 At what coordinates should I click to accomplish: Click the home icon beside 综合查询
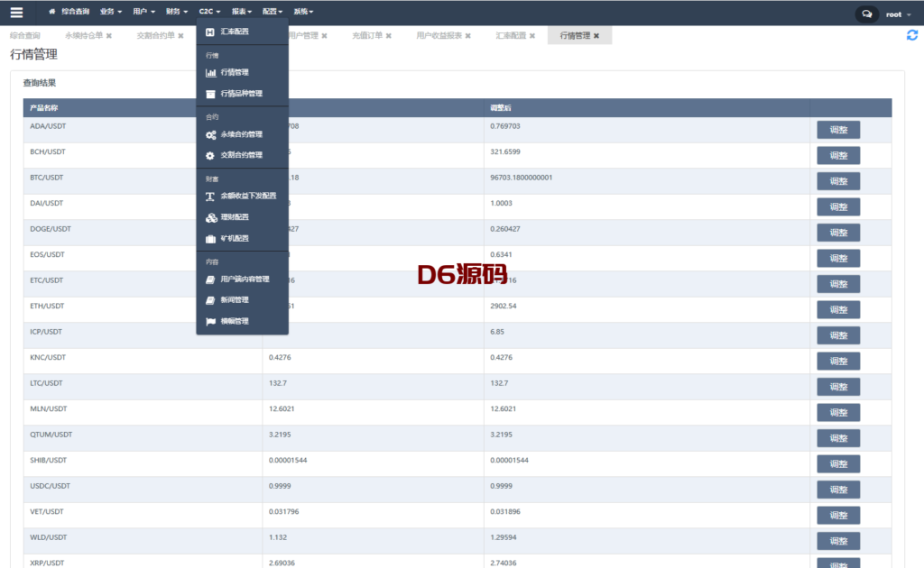click(x=51, y=12)
